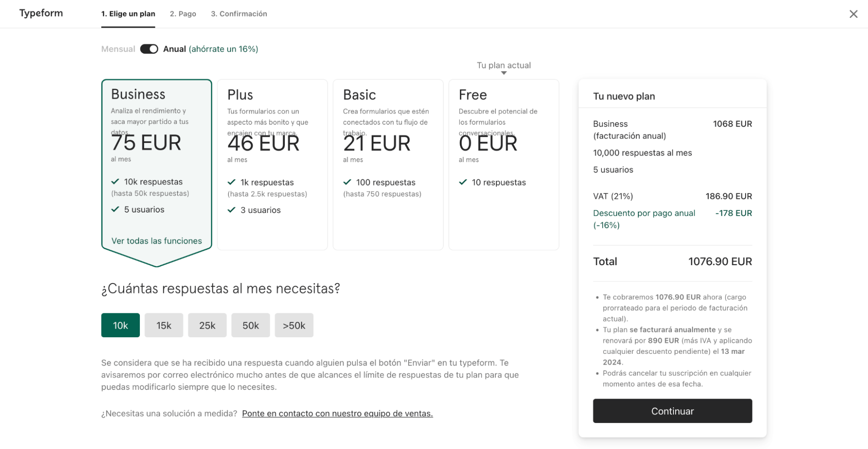This screenshot has height=449, width=868.
Task: Click the '46 EUR' Plus price
Action: [x=263, y=143]
